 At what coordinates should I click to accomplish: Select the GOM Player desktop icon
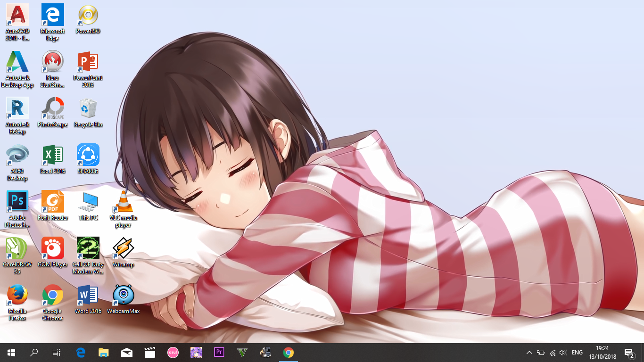pyautogui.click(x=53, y=252)
